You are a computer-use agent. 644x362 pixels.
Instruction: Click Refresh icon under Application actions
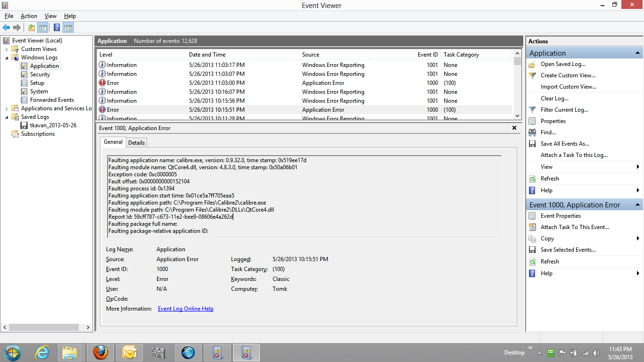click(532, 179)
